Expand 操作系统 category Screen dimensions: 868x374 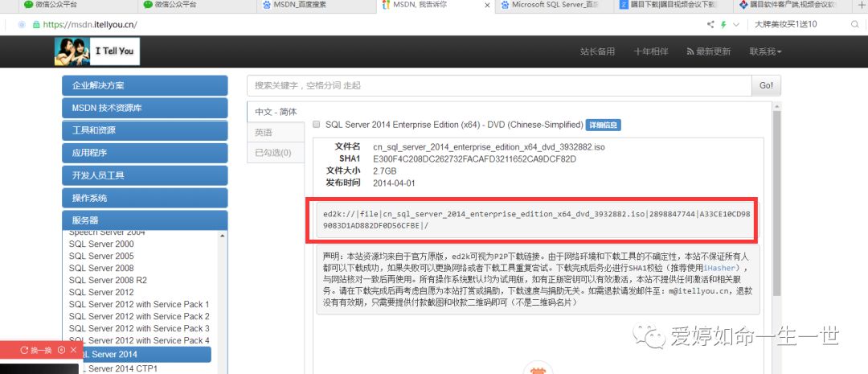[145, 198]
